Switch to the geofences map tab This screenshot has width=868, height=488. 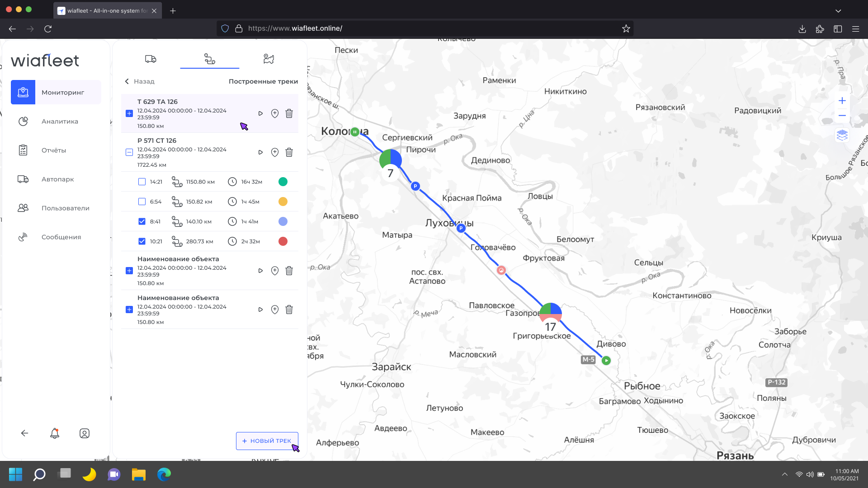269,59
